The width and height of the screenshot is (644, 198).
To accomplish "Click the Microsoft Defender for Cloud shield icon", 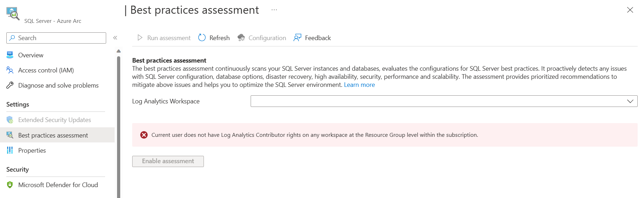I will 10,185.
